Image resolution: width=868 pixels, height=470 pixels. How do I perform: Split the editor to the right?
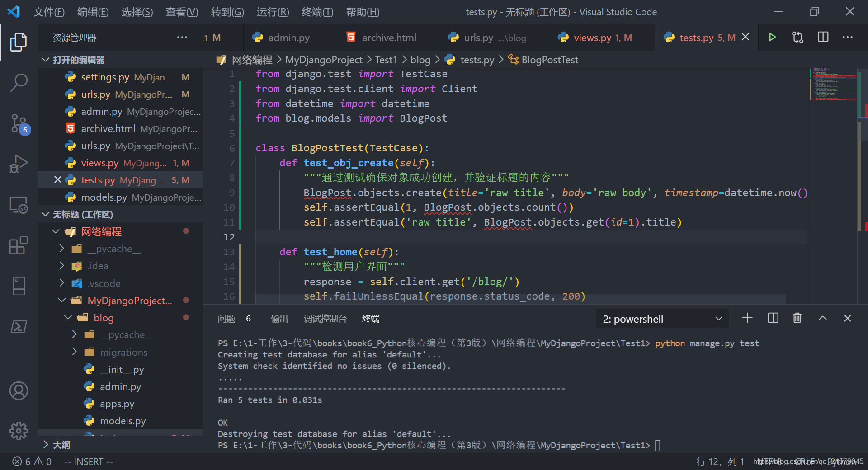823,37
